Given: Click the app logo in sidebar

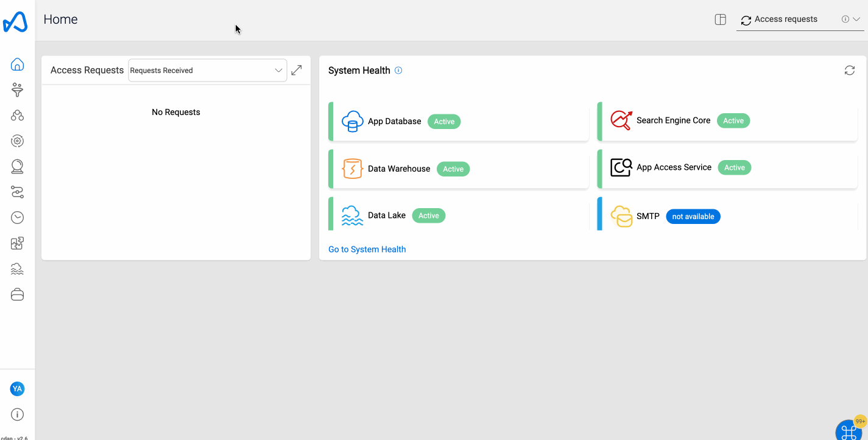Looking at the screenshot, I should [x=15, y=22].
